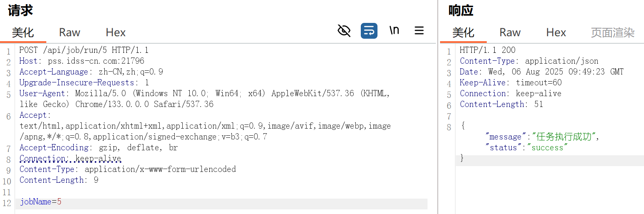
Task: Open the request editor hamburger menu
Action: click(x=419, y=31)
